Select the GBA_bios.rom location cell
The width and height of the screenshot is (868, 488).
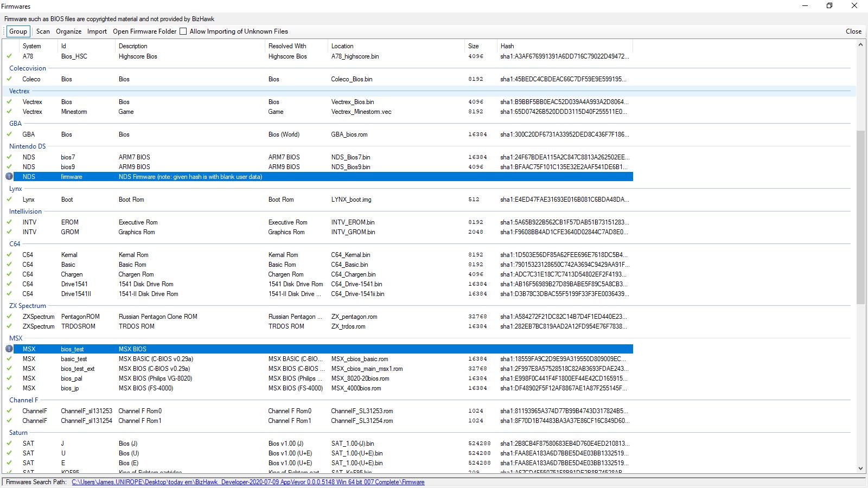click(x=349, y=134)
